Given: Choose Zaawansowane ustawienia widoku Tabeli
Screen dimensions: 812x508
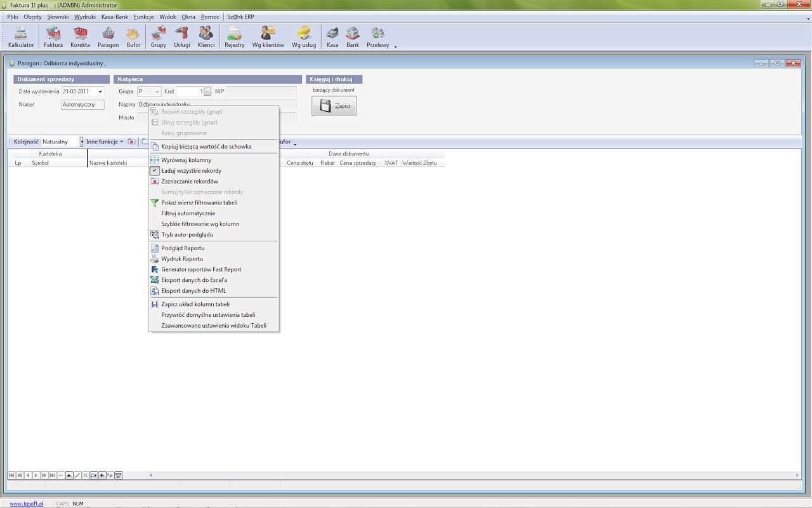Looking at the screenshot, I should (214, 326).
